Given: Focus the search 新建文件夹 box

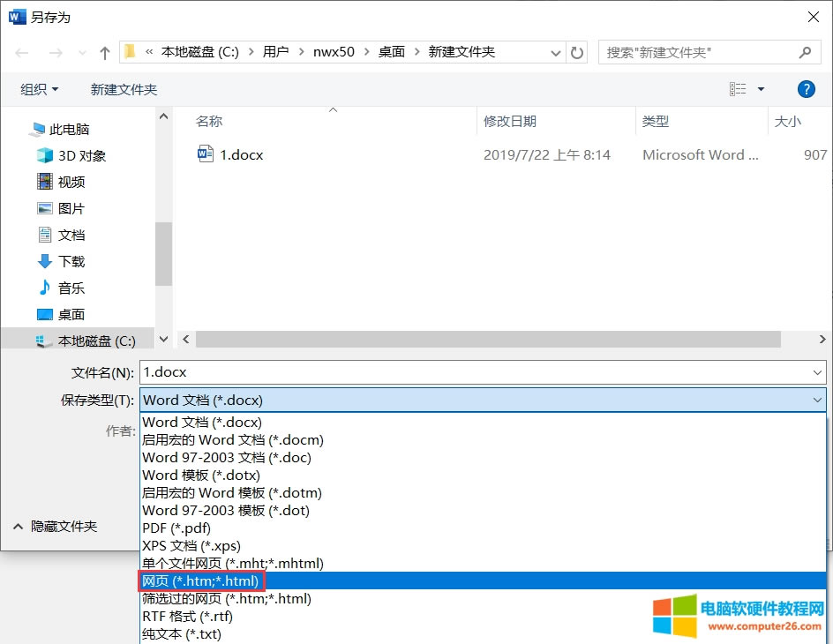Looking at the screenshot, I should 709,53.
